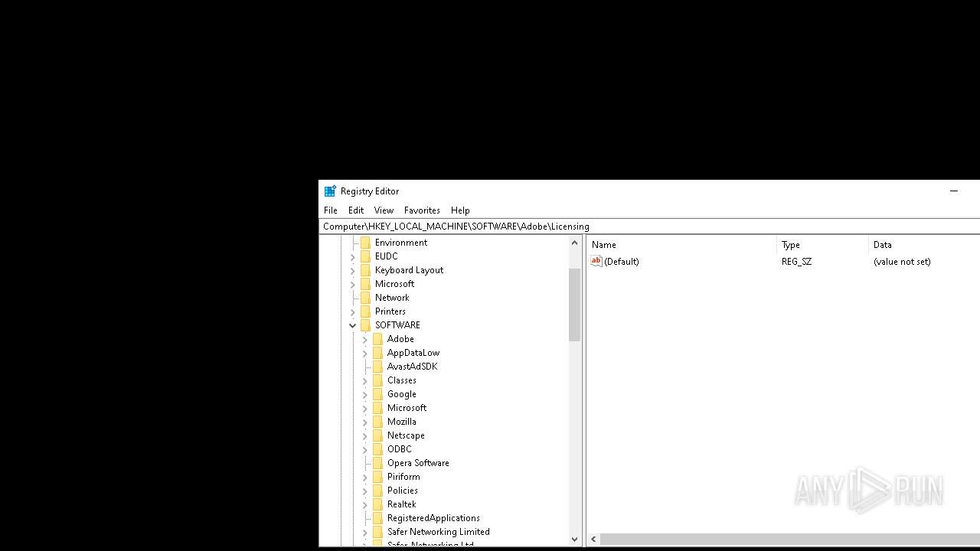The image size is (980, 551).
Task: Expand the Netscape key
Action: (364, 435)
